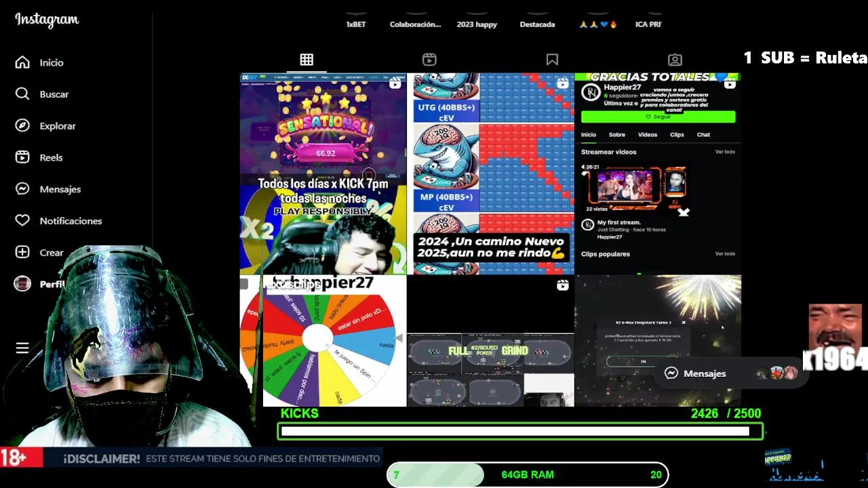Click the reel icon on shark chart post
Image resolution: width=868 pixels, height=488 pixels.
pyautogui.click(x=562, y=84)
